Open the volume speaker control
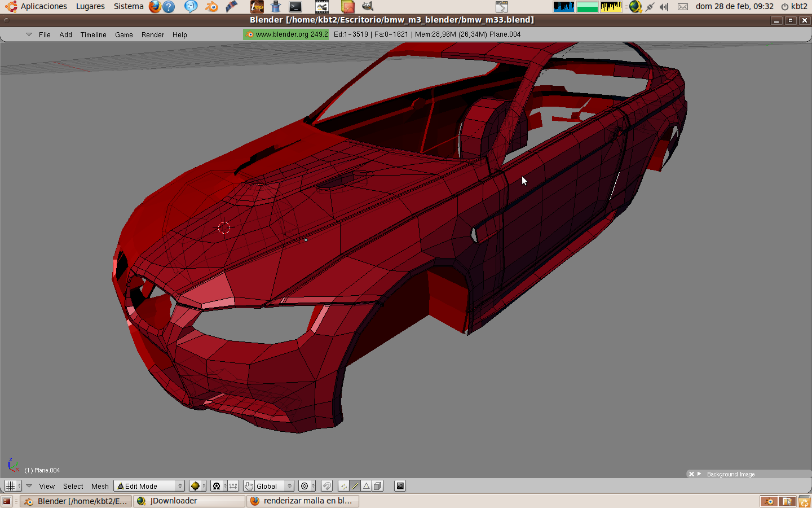The image size is (812, 508). tap(664, 7)
